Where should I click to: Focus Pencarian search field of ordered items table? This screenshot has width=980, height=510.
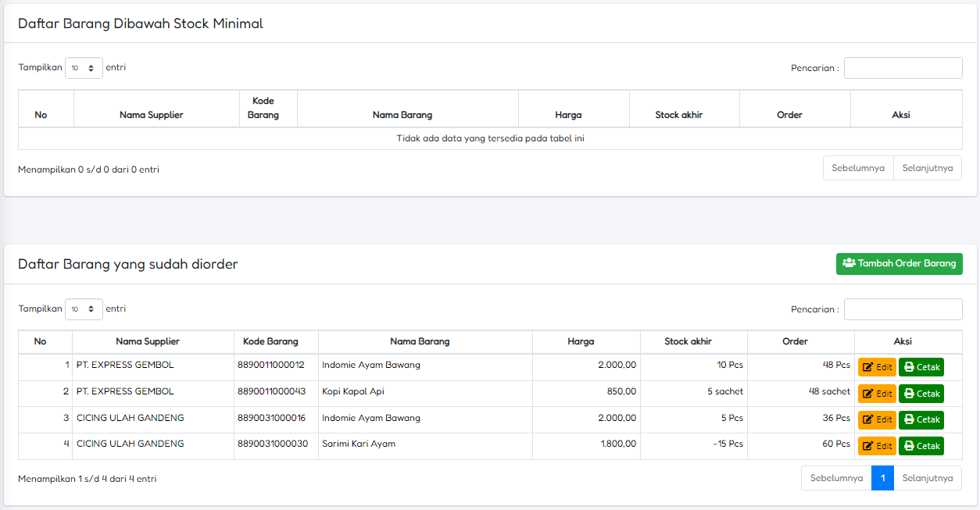coord(903,309)
